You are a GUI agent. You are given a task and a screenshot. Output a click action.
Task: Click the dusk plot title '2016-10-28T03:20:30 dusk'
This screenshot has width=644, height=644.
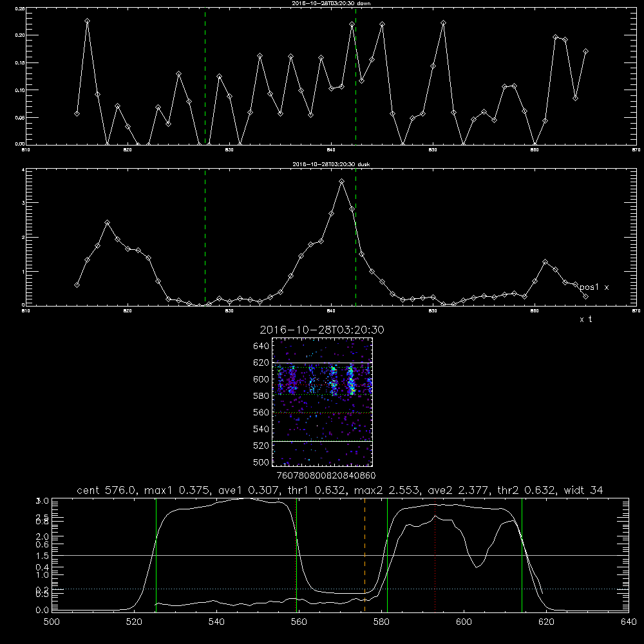331,164
